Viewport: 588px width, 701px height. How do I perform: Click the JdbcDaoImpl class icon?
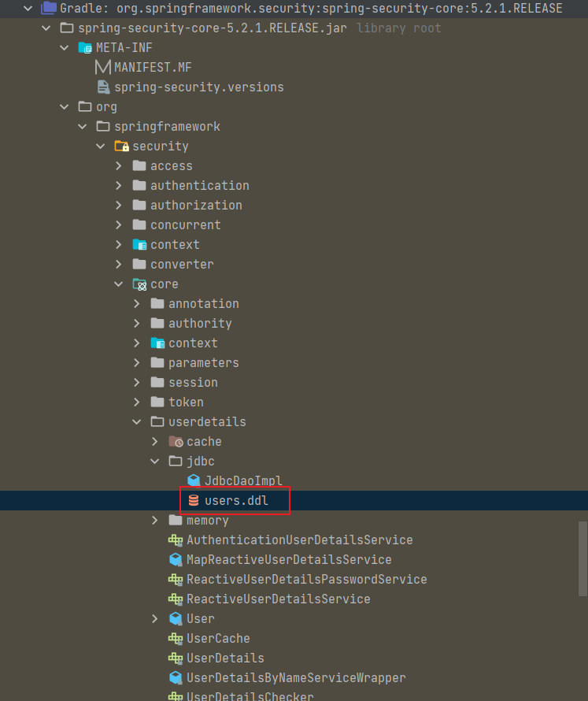[194, 480]
